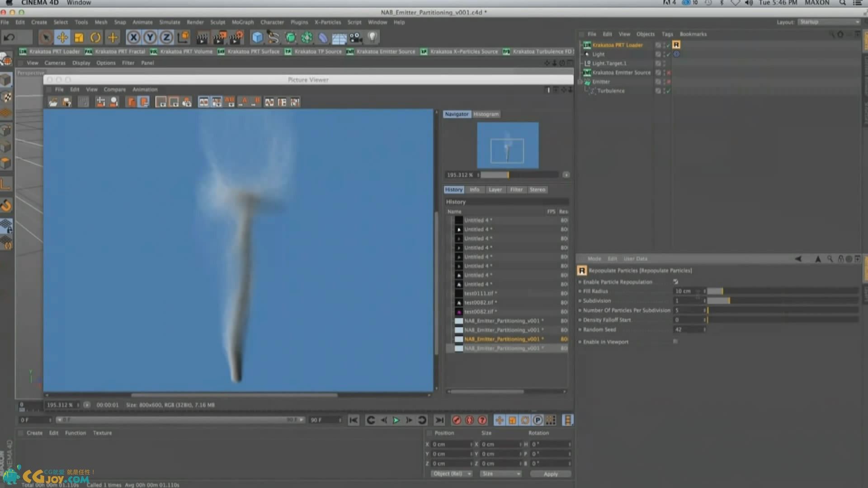Switch to the Histogram tab
This screenshot has height=488, width=868.
tap(486, 114)
